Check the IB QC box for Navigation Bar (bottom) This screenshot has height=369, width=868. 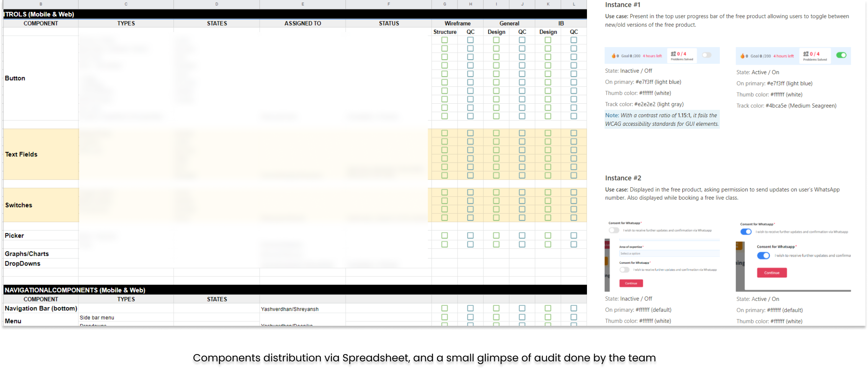(574, 308)
